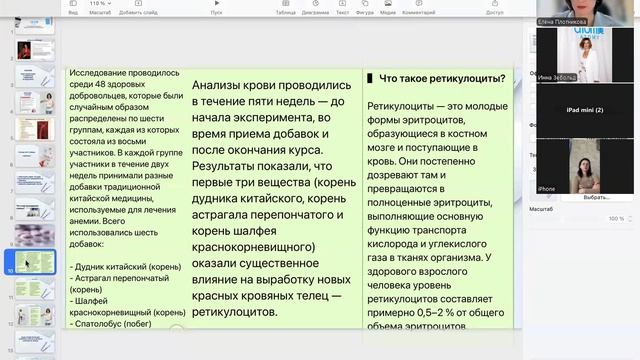This screenshot has height=360, width=640.
Task: Click text block 'Анализы крови проводились'
Action: click(271, 85)
